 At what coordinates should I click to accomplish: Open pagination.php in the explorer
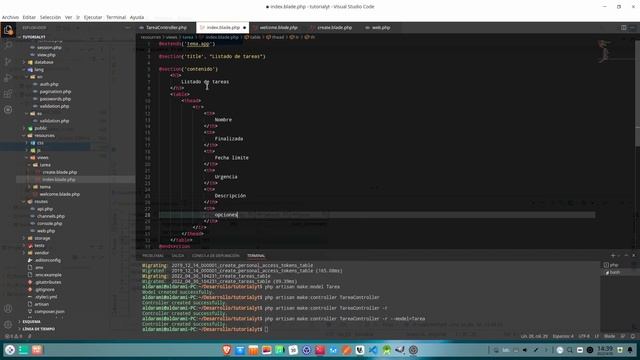[x=55, y=91]
